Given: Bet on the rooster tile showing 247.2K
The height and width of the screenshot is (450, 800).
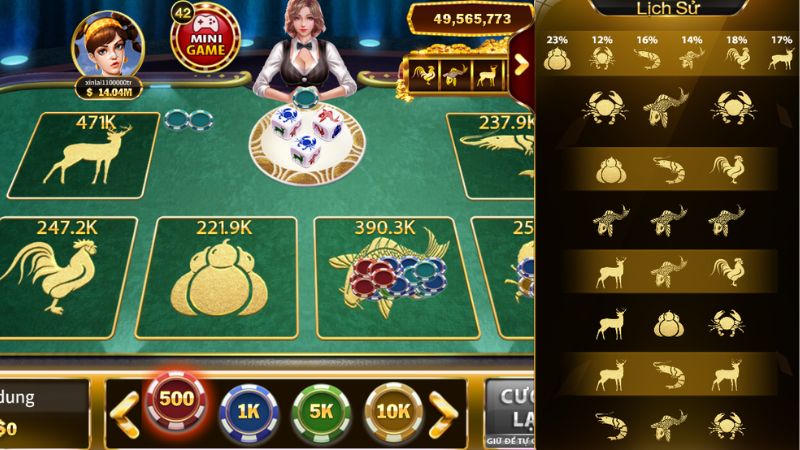Looking at the screenshot, I should pos(65,277).
